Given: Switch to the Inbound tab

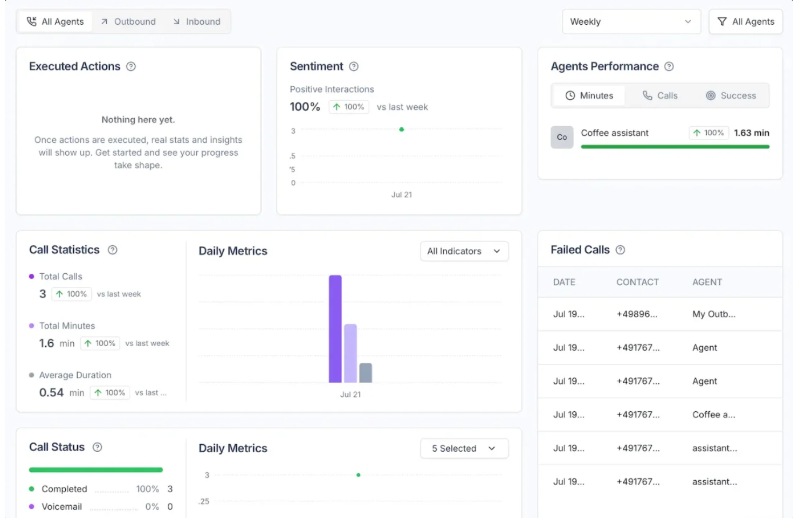Looking at the screenshot, I should tap(197, 22).
